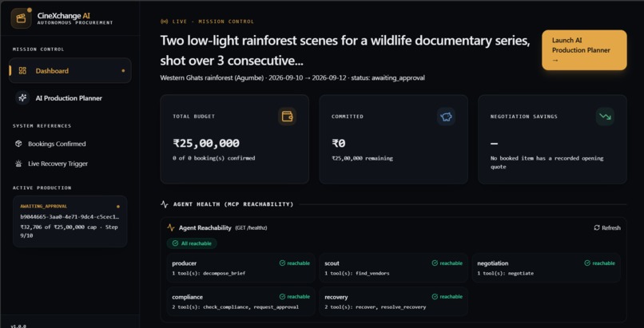The width and height of the screenshot is (644, 328).
Task: Click the Western Ghats rainforest location line
Action: pos(292,78)
